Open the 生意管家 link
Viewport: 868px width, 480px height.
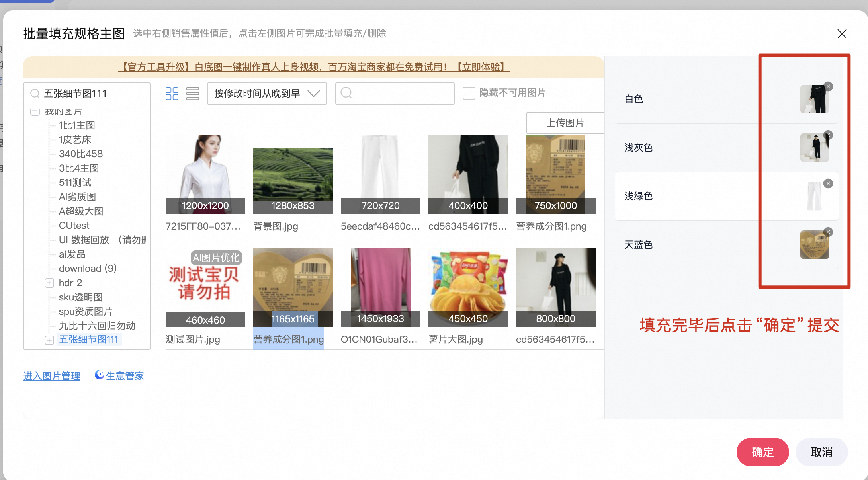(125, 376)
